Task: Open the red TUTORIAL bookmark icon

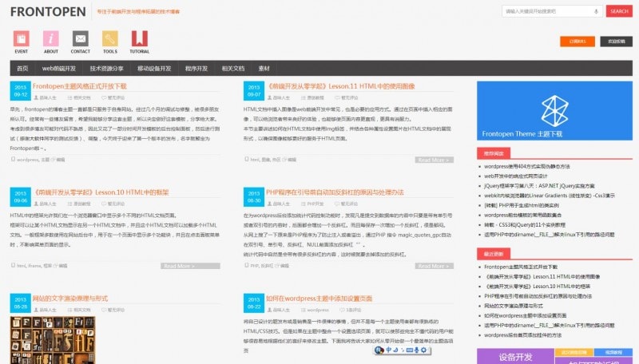Action: tap(139, 38)
